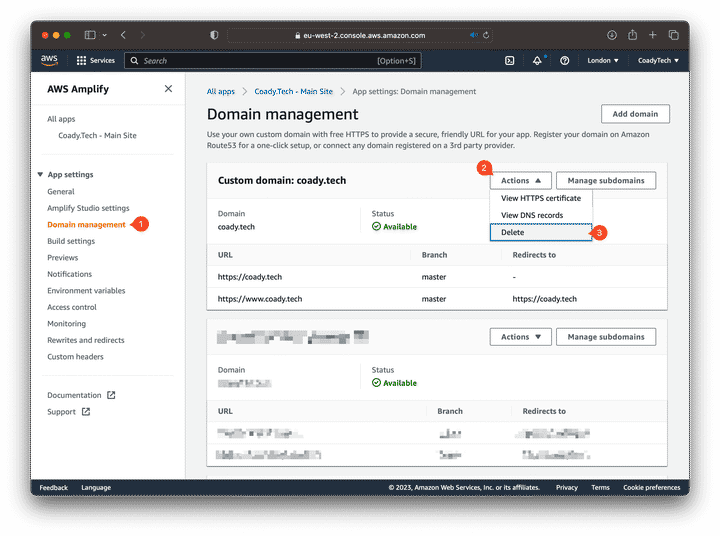Open Custom headers settings
This screenshot has width=720, height=536.
[x=75, y=357]
